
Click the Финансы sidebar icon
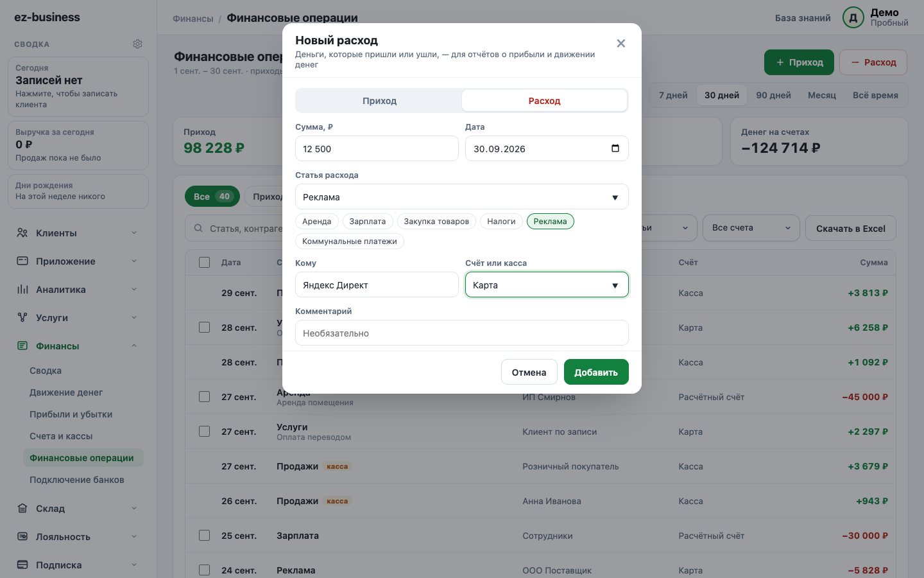[x=22, y=346]
